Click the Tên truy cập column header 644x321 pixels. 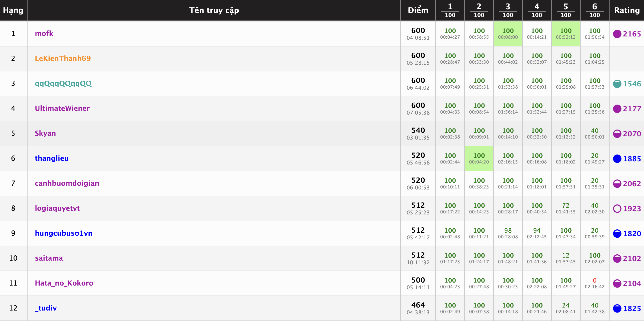coord(214,10)
